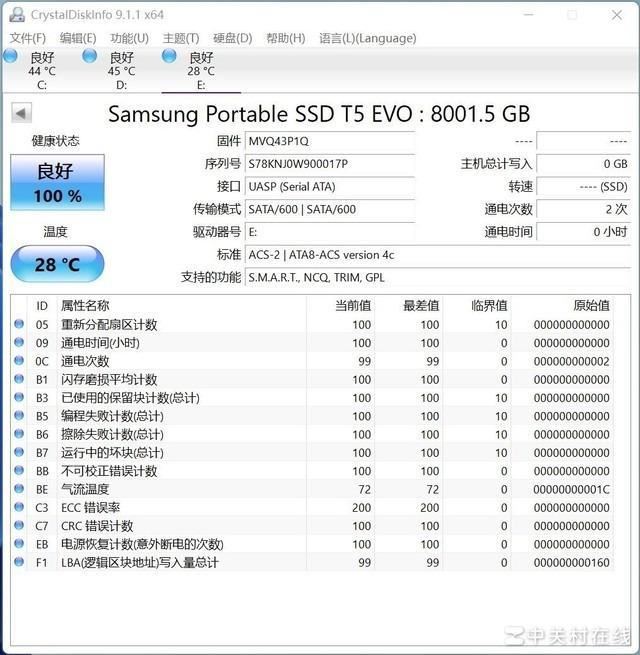
Task: Click the 通电时间 value 0 小时
Action: pos(583,232)
